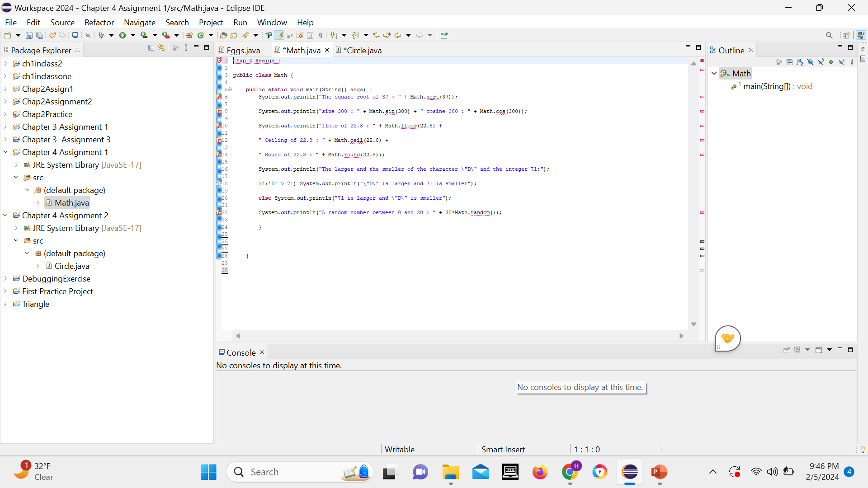Toggle Show Whitespace Characters

click(321, 35)
